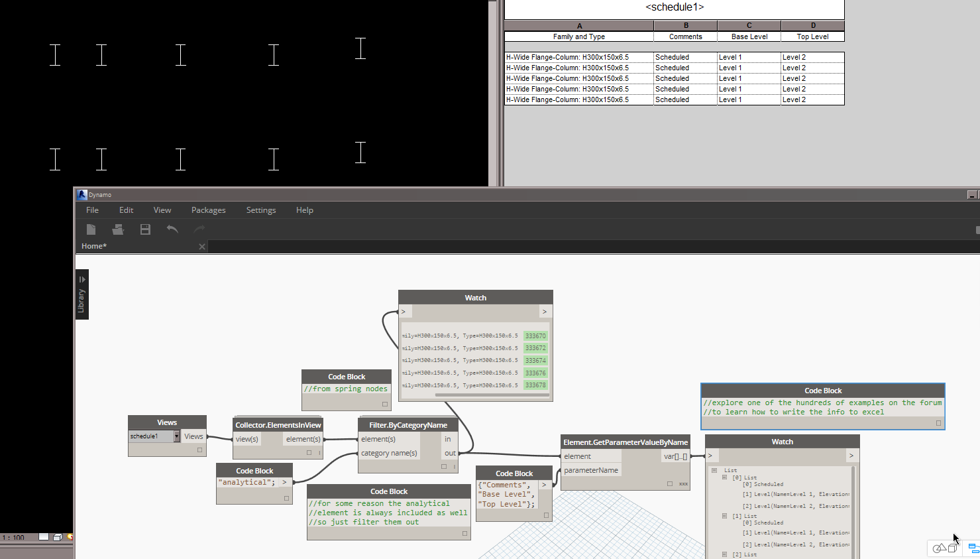The width and height of the screenshot is (980, 559).
Task: Click the Dynamo application logo icon
Action: pos(82,194)
